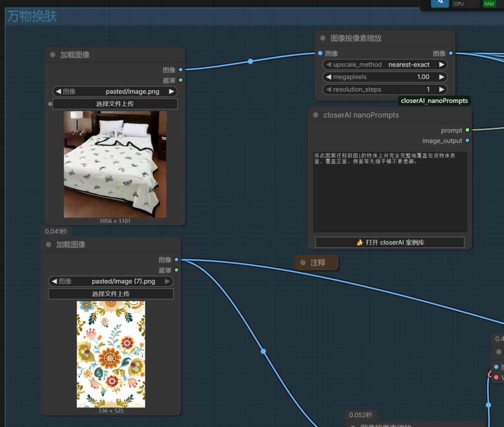Click the 万物换肤 group title
Screen dimensions: 504x427
(32, 16)
